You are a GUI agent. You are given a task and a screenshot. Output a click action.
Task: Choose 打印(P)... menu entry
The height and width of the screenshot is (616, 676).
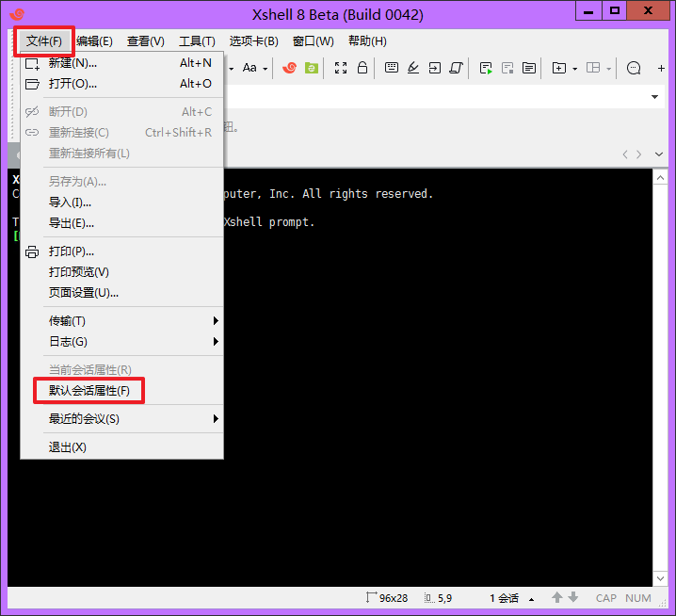[x=122, y=251]
